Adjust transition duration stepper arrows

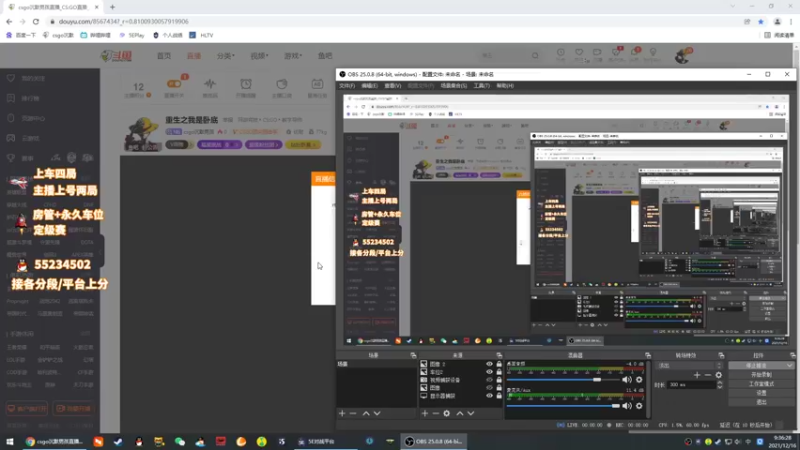719,385
